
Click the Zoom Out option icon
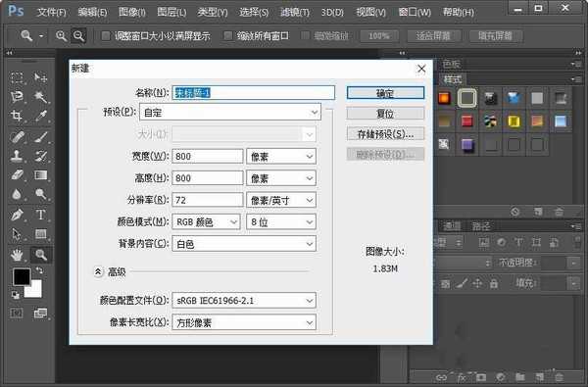(x=78, y=36)
